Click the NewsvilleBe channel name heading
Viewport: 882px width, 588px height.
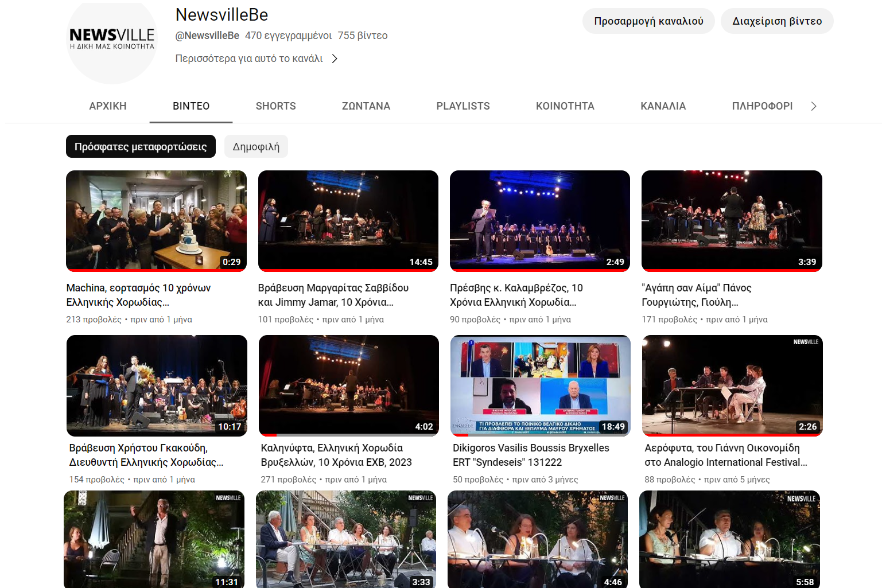[222, 15]
